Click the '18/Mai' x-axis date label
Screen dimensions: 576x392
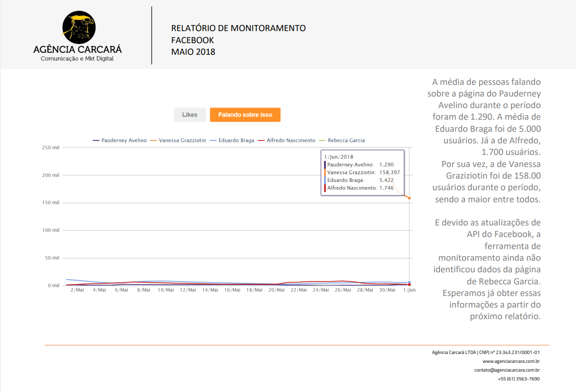(254, 290)
